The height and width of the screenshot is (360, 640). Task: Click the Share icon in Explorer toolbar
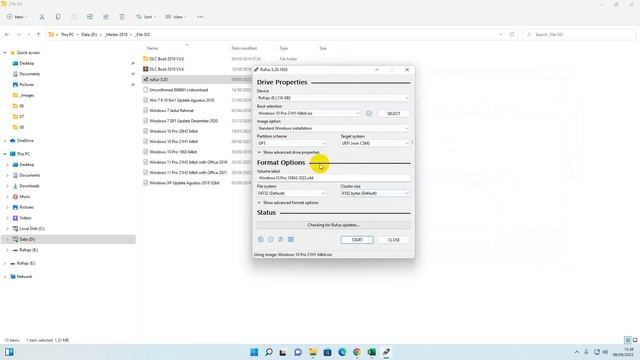click(x=106, y=17)
